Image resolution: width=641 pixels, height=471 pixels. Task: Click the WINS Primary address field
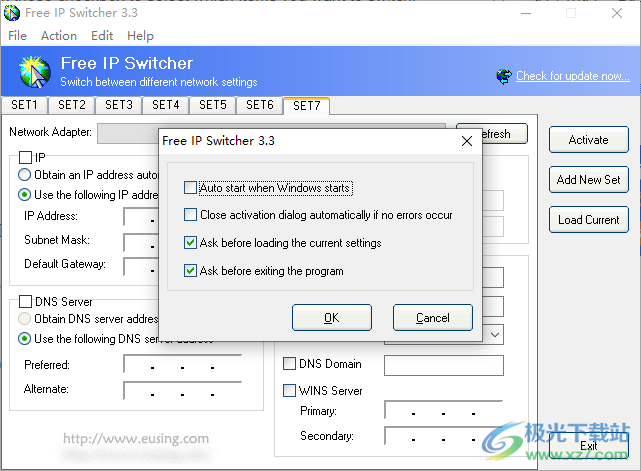(444, 410)
